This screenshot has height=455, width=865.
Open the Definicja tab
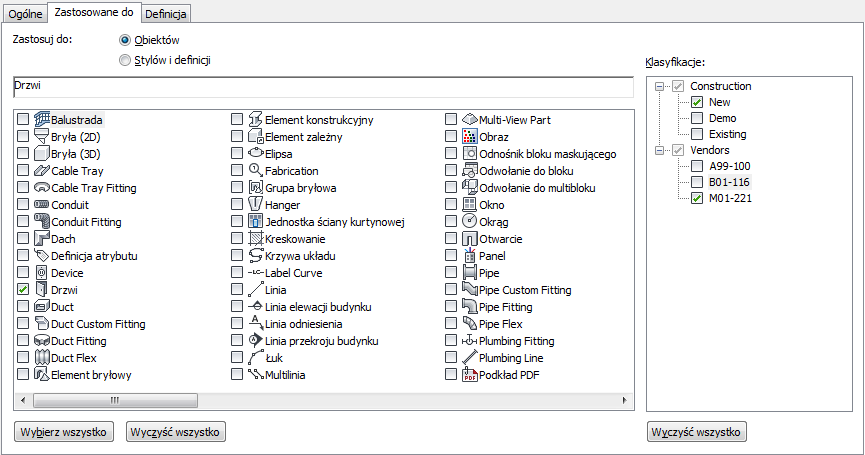166,14
